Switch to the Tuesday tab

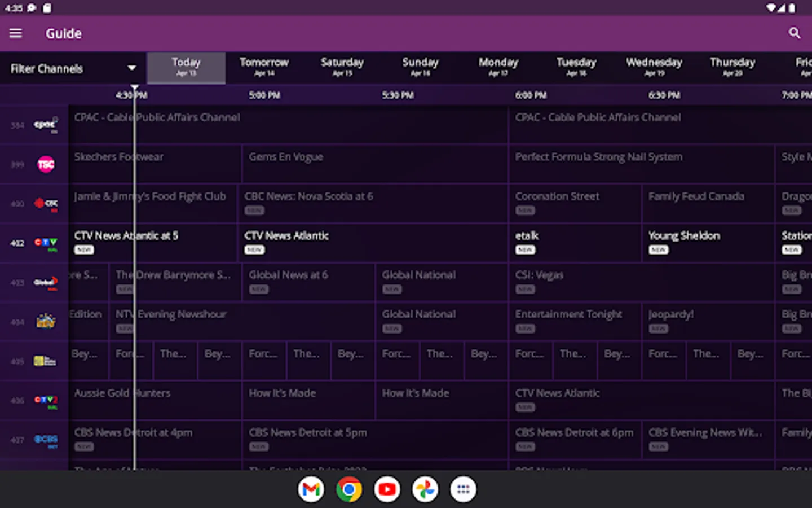tap(576, 68)
